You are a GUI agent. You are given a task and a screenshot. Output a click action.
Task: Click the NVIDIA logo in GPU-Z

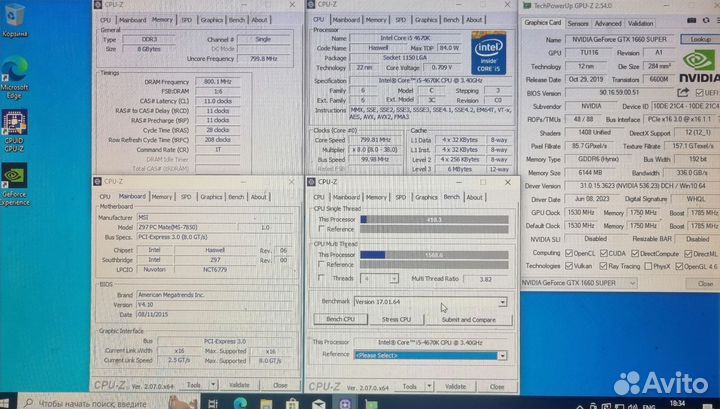pyautogui.click(x=700, y=67)
